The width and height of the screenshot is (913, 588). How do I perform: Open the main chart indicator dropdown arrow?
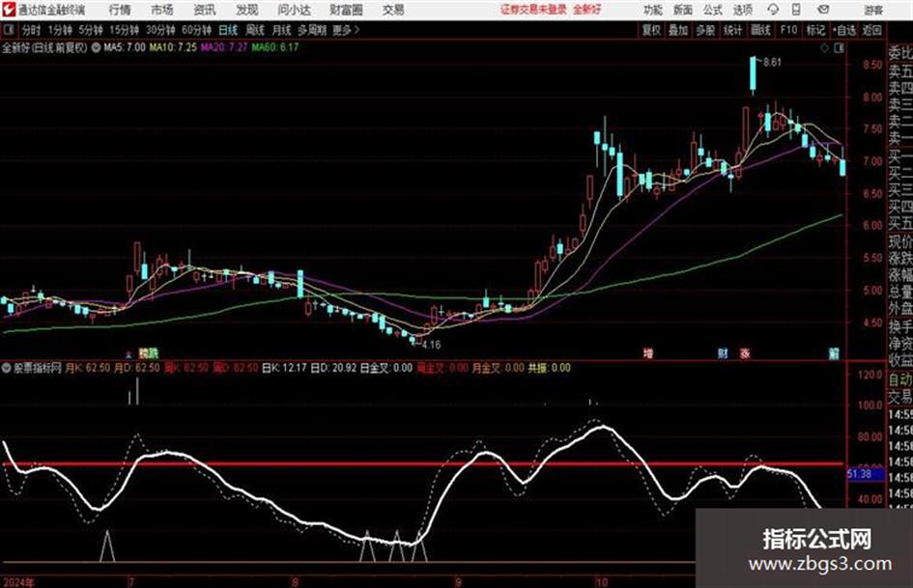pyautogui.click(x=96, y=47)
